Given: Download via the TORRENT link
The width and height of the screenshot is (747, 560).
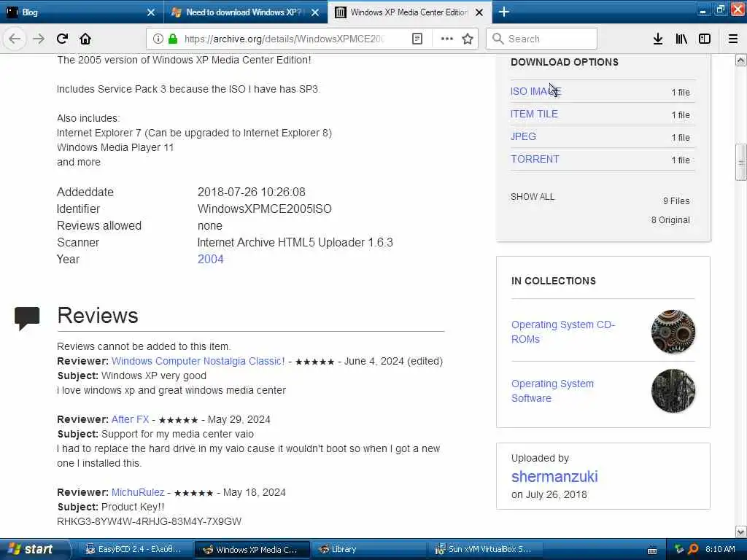Looking at the screenshot, I should pos(535,159).
